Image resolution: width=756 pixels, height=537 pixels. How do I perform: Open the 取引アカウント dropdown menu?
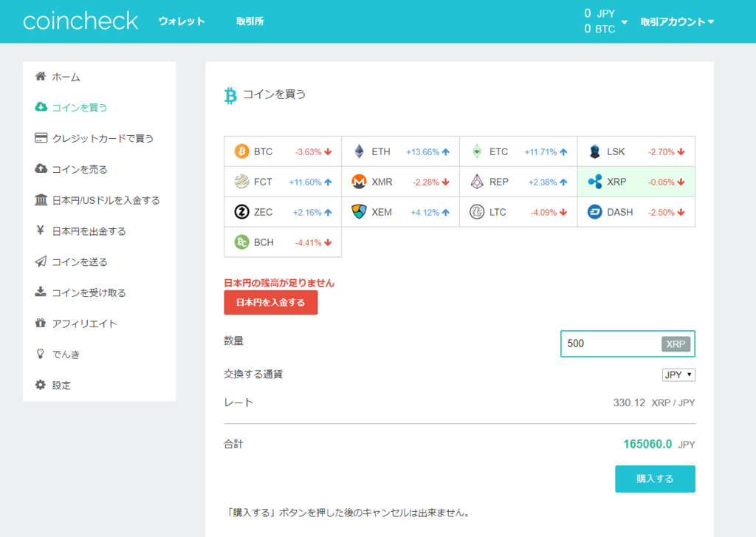[x=677, y=21]
